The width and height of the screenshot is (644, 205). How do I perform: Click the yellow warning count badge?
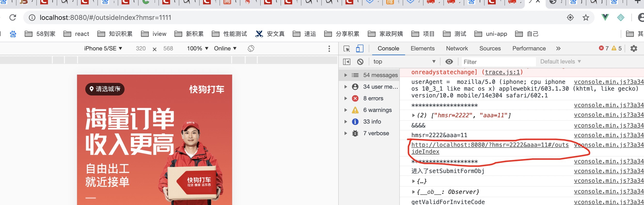coord(616,48)
